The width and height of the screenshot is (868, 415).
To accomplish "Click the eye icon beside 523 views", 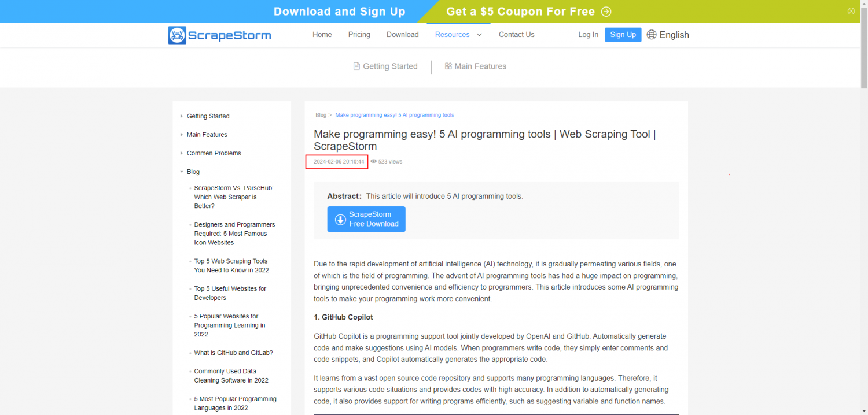I will pyautogui.click(x=374, y=161).
